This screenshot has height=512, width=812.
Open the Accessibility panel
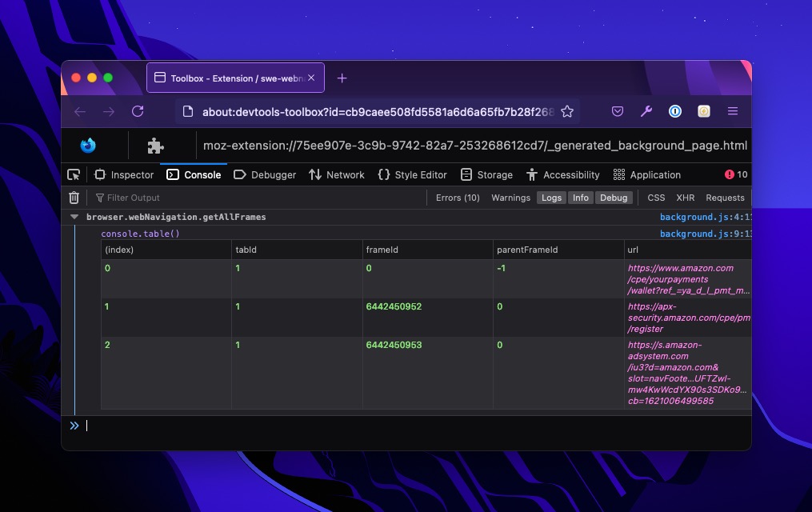coord(563,175)
